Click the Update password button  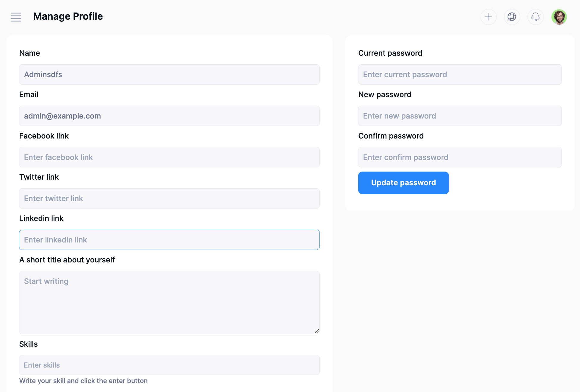(x=403, y=183)
